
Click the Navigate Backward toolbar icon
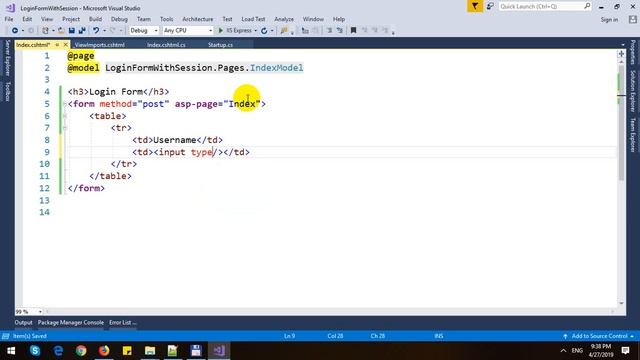click(x=15, y=31)
